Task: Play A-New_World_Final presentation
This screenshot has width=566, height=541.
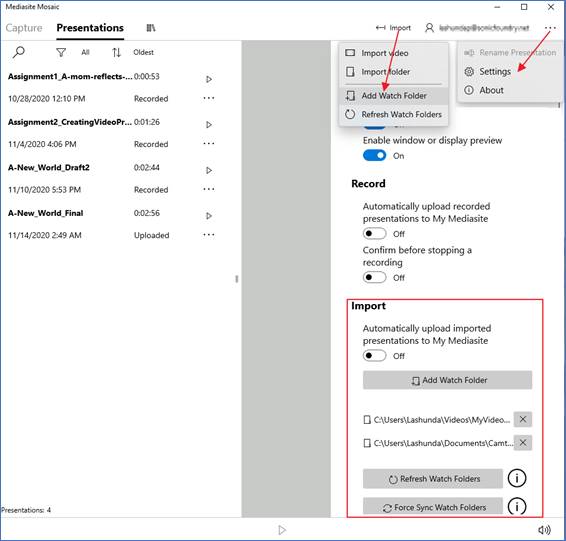Action: 209,216
